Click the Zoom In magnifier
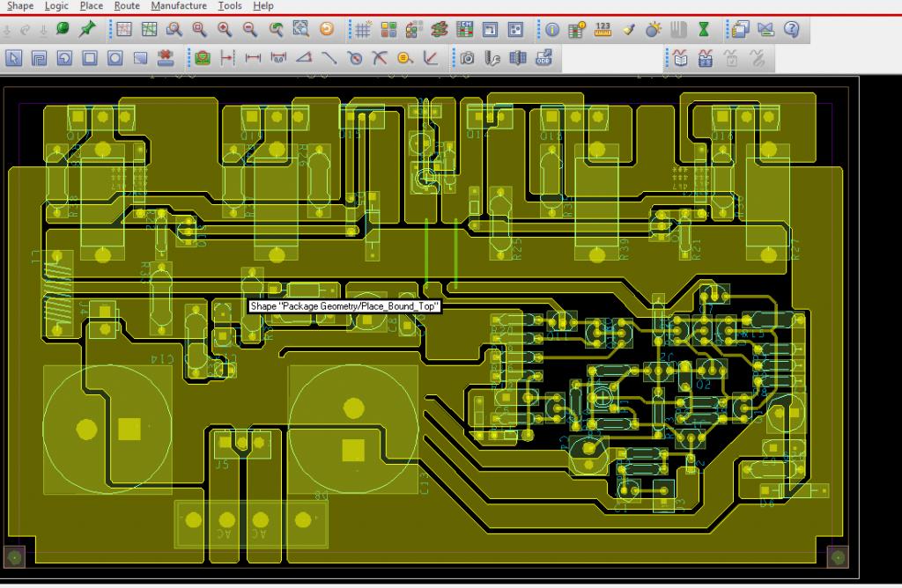The width and height of the screenshot is (902, 588). tap(225, 29)
